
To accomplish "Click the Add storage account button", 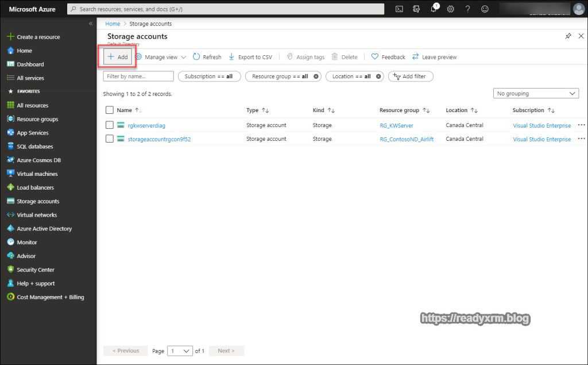I will [118, 57].
